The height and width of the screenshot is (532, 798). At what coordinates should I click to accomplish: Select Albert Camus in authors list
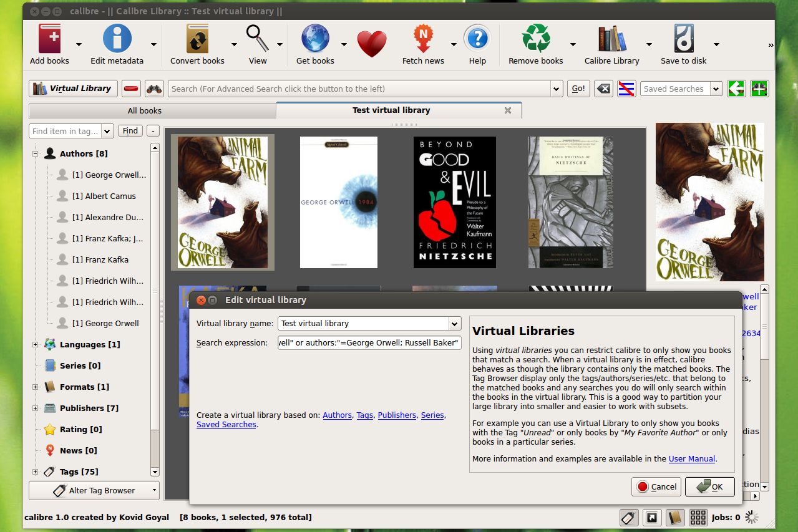[104, 196]
